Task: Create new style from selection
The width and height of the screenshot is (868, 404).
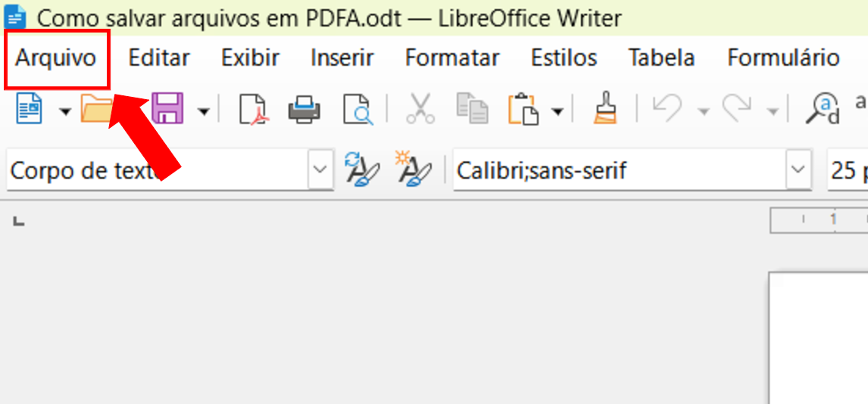Action: click(413, 169)
